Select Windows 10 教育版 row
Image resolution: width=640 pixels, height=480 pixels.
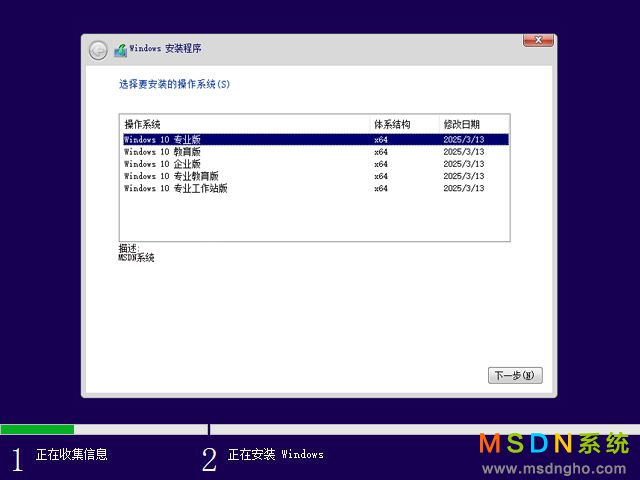316,152
